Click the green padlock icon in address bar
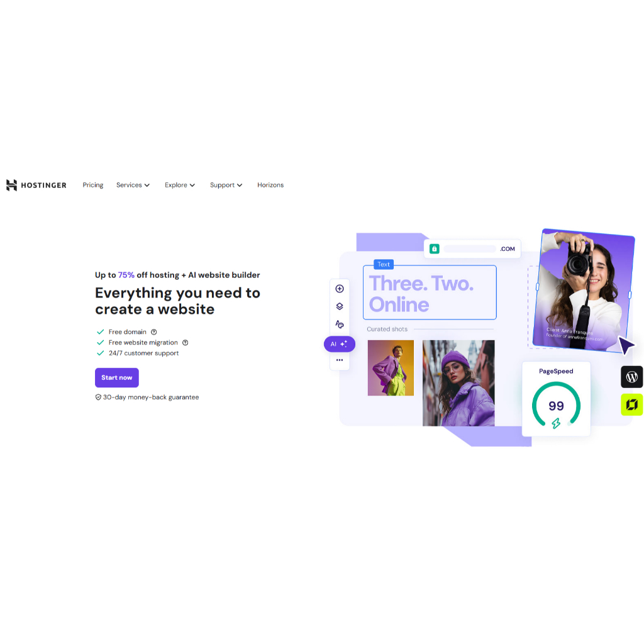Image resolution: width=644 pixels, height=644 pixels. click(434, 248)
